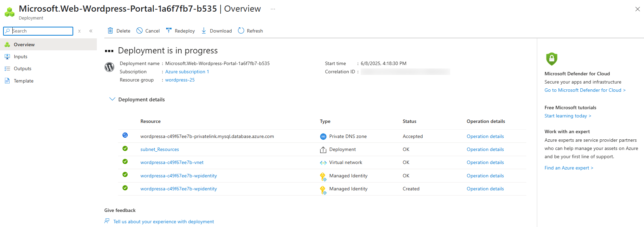Click the Template document sidebar icon
This screenshot has width=644, height=227.
coord(7,81)
